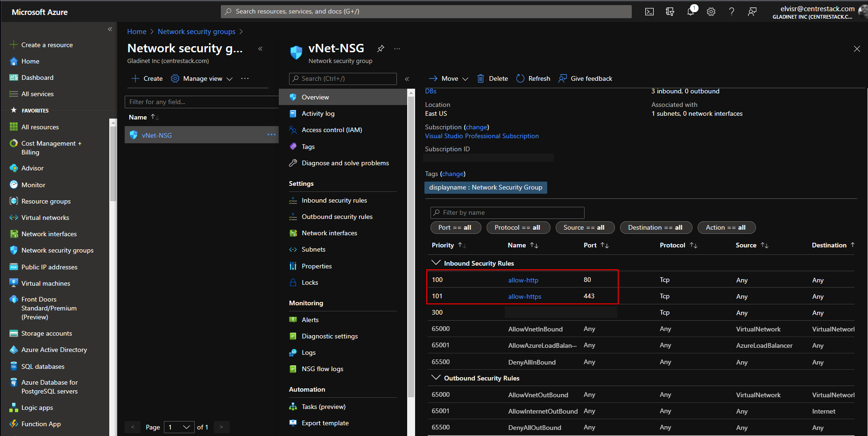This screenshot has height=436, width=868.
Task: Open NSG flow logs menu item
Action: coord(322,369)
